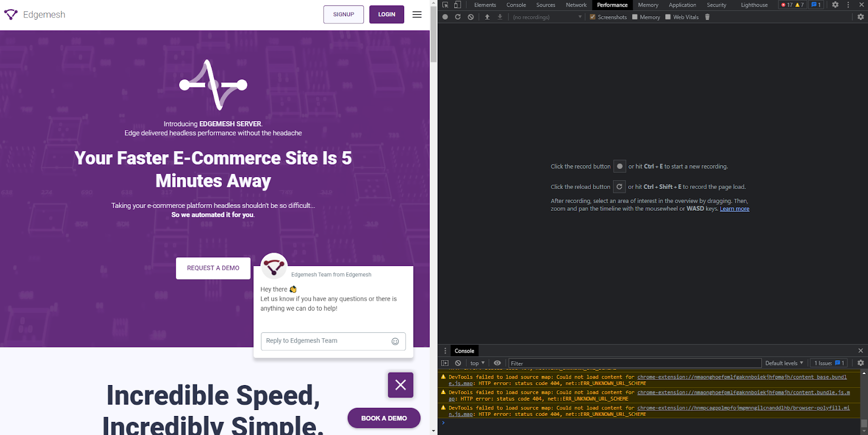Enable the Web Vitals checkbox
The width and height of the screenshot is (868, 435).
(x=668, y=17)
